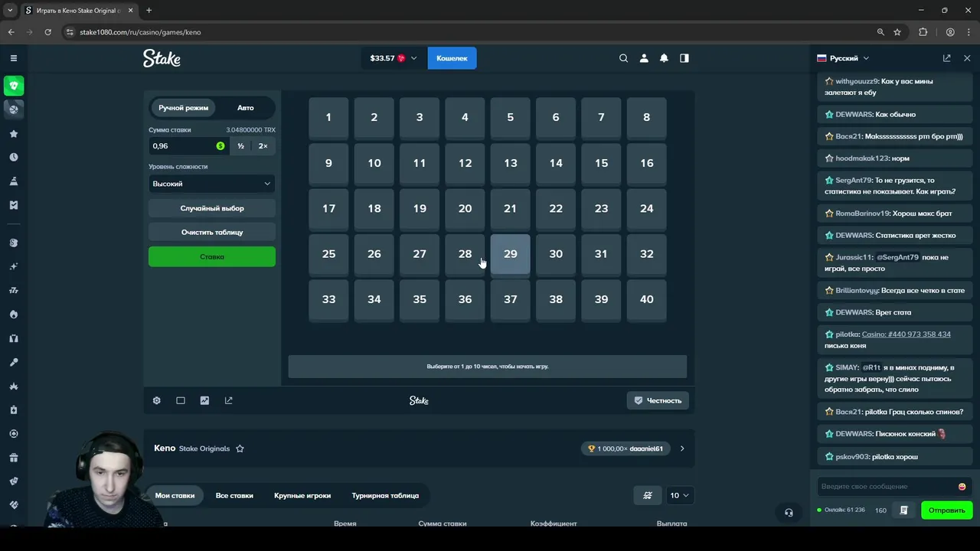The image size is (980, 551).
Task: Open the user profile icon
Action: (x=644, y=58)
